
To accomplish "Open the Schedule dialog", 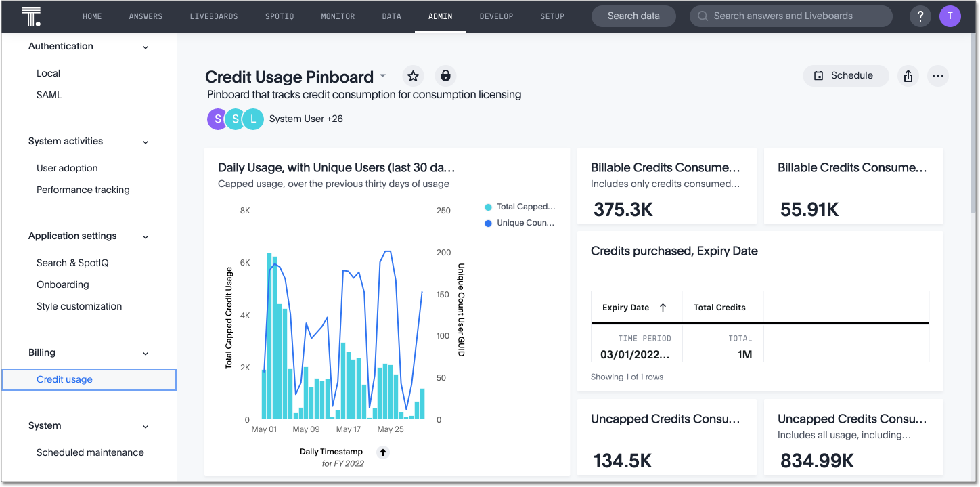I will [845, 76].
